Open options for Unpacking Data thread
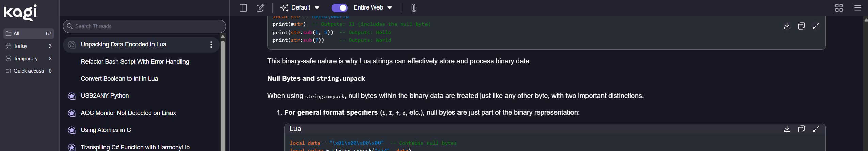868x151 pixels. (x=211, y=45)
